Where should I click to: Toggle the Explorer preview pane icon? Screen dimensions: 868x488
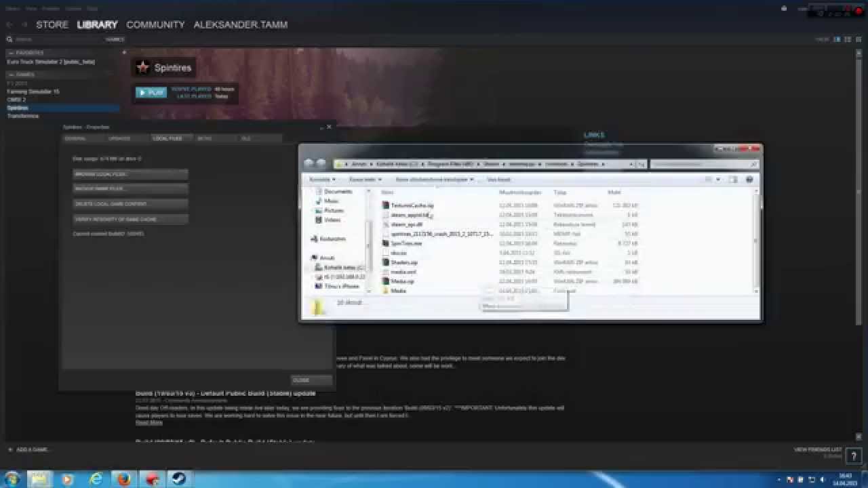(x=732, y=180)
